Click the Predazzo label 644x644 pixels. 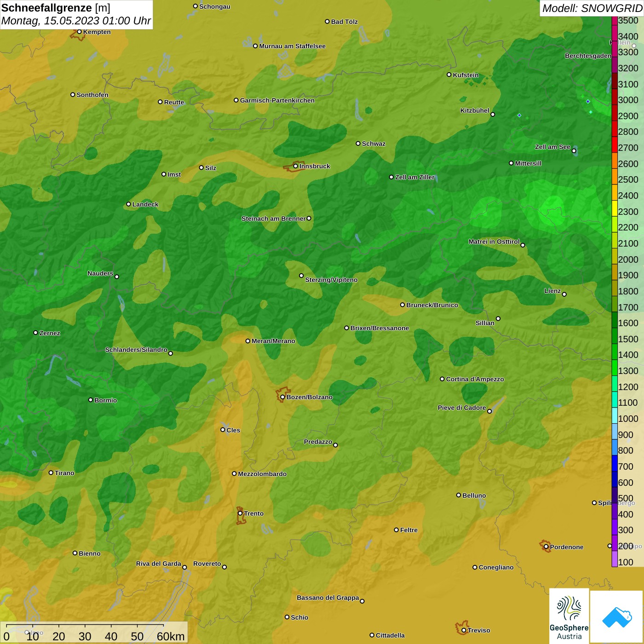(x=318, y=442)
